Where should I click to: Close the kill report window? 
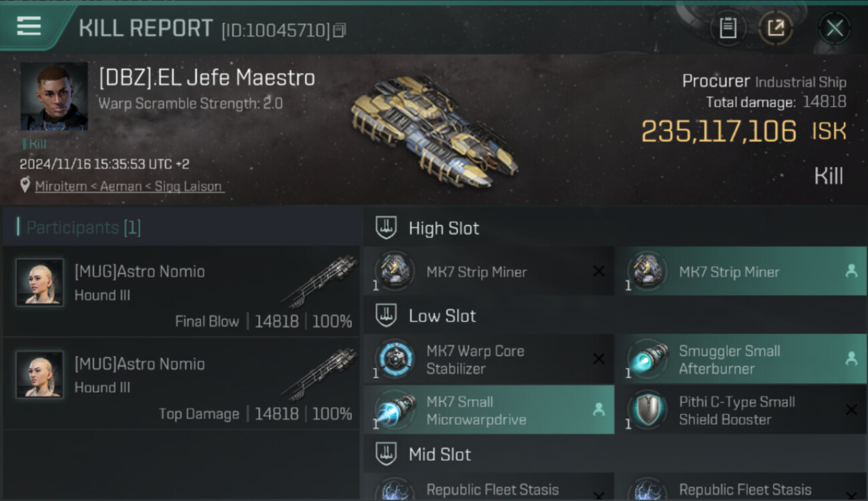coord(834,28)
